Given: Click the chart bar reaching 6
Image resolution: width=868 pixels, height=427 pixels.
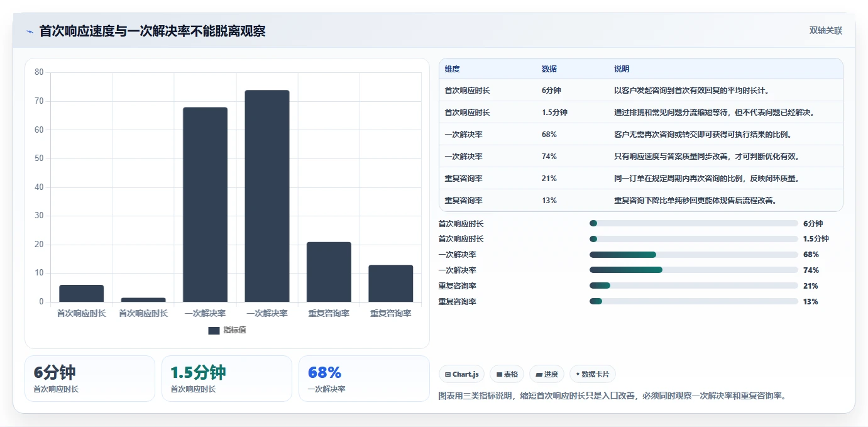Looking at the screenshot, I should pos(81,294).
